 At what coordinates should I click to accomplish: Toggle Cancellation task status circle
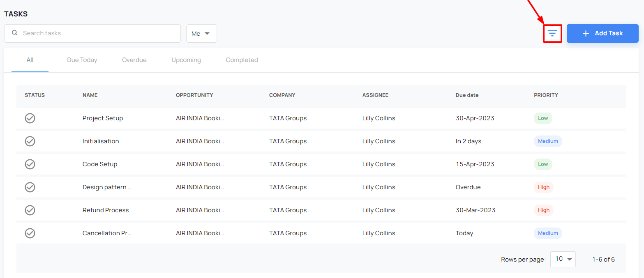(x=30, y=233)
